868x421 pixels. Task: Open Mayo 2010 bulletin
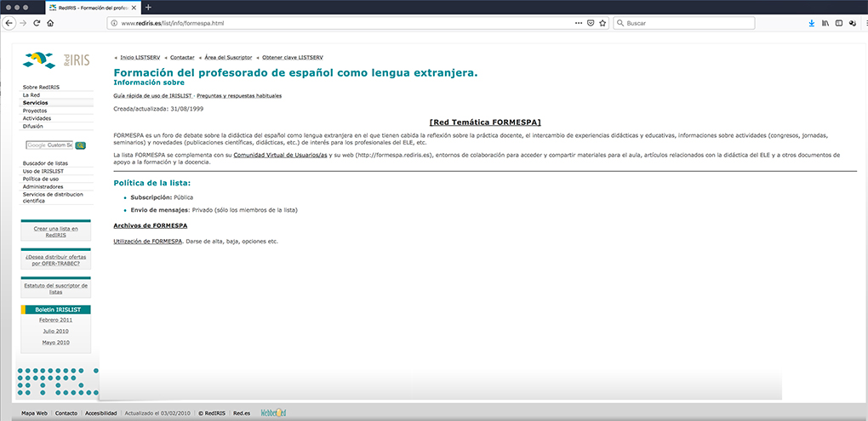[x=55, y=343]
